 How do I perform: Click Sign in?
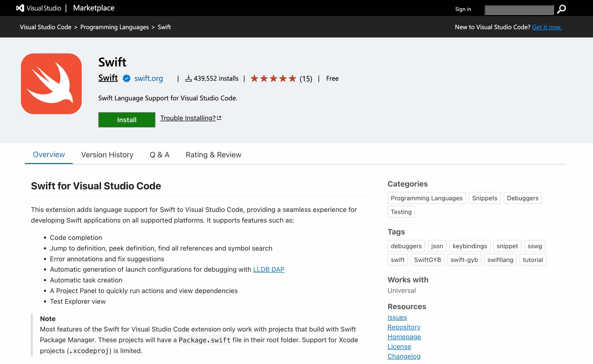[x=463, y=9]
